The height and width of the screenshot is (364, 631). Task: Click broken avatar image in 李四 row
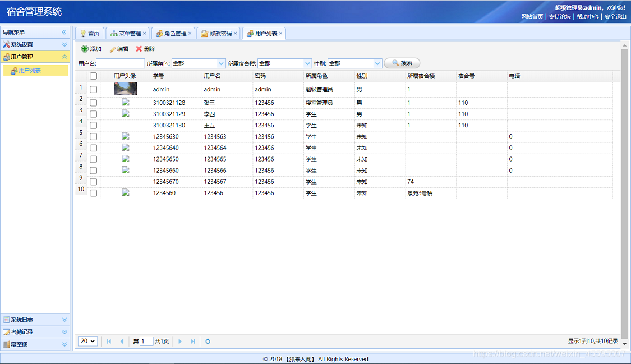pyautogui.click(x=126, y=114)
